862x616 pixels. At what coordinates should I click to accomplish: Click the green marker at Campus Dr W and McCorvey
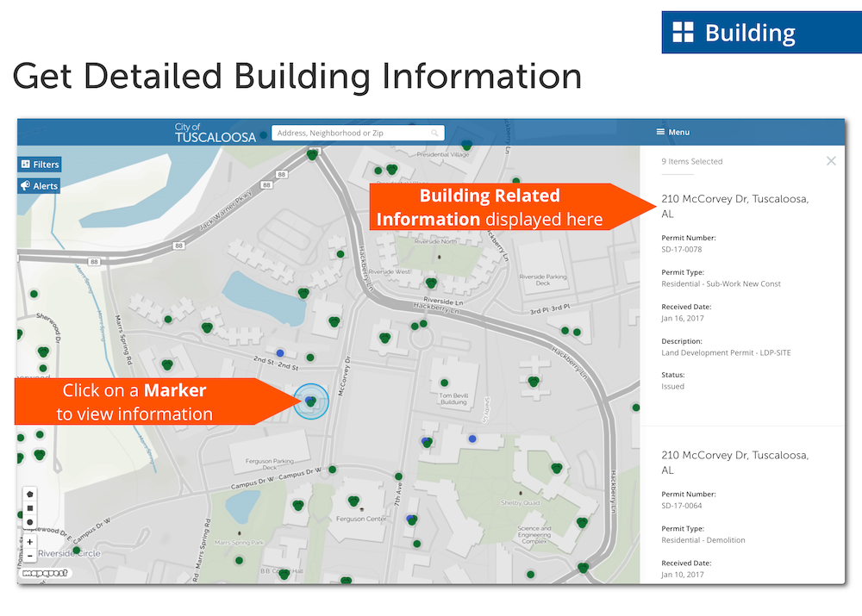332,470
